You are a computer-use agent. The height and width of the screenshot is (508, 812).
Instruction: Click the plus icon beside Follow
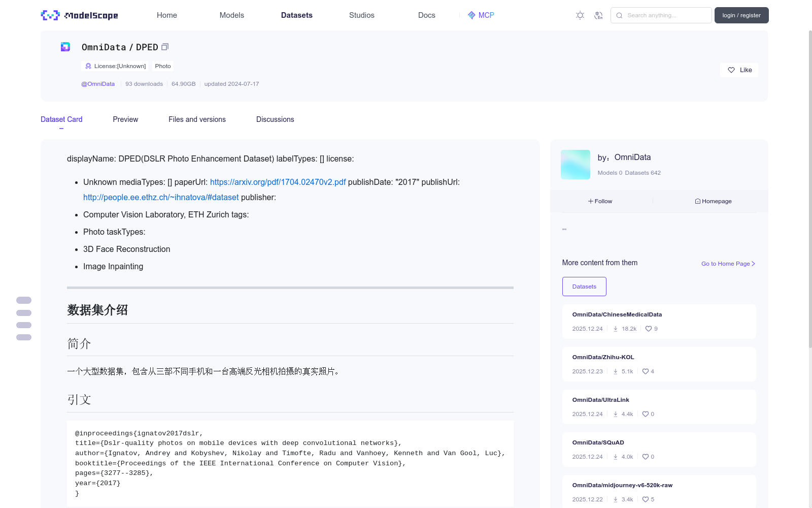click(591, 201)
